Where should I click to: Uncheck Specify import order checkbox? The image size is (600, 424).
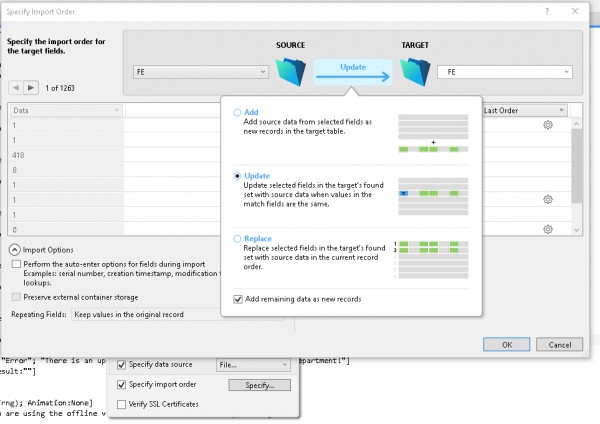coord(122,385)
